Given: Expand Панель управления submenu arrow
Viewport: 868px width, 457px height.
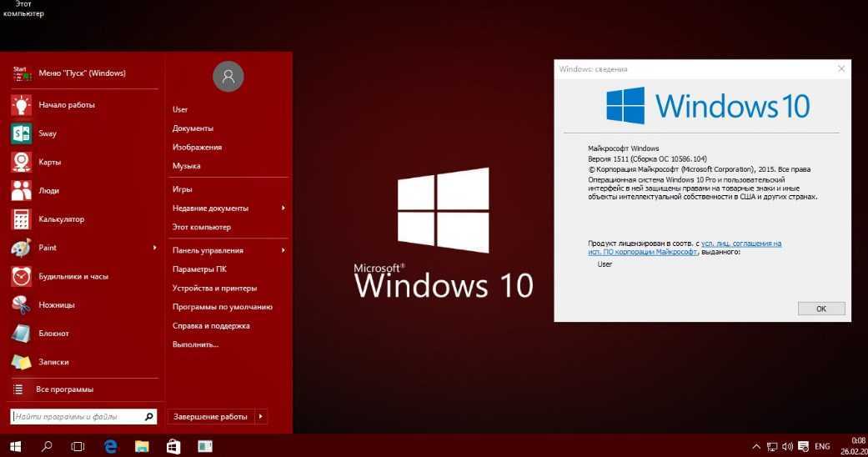Looking at the screenshot, I should pyautogui.click(x=283, y=250).
